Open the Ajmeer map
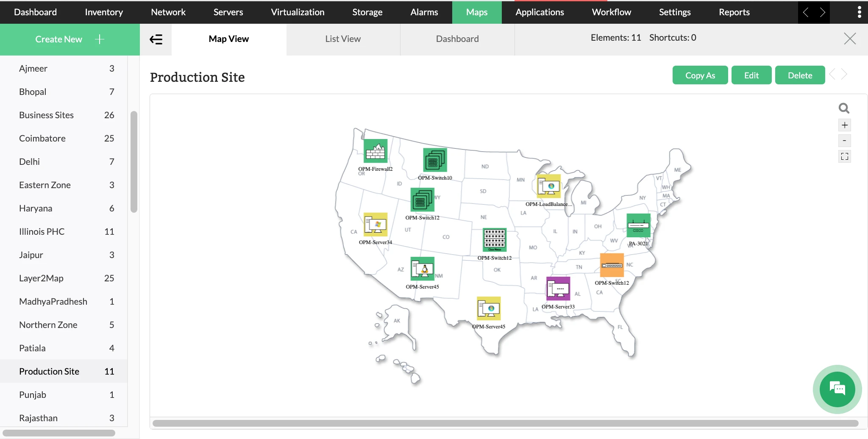 64,68
